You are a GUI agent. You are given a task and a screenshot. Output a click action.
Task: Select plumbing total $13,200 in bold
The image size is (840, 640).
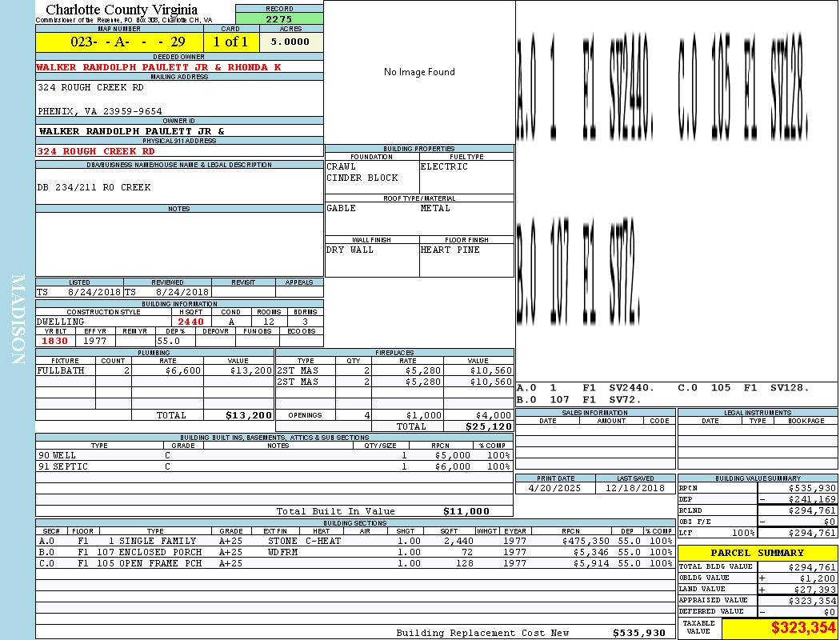point(249,415)
